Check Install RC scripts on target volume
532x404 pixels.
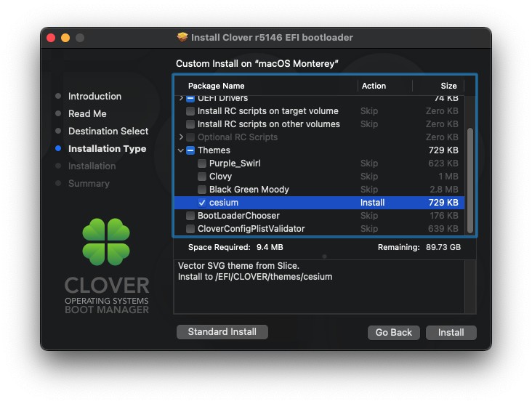pos(190,111)
